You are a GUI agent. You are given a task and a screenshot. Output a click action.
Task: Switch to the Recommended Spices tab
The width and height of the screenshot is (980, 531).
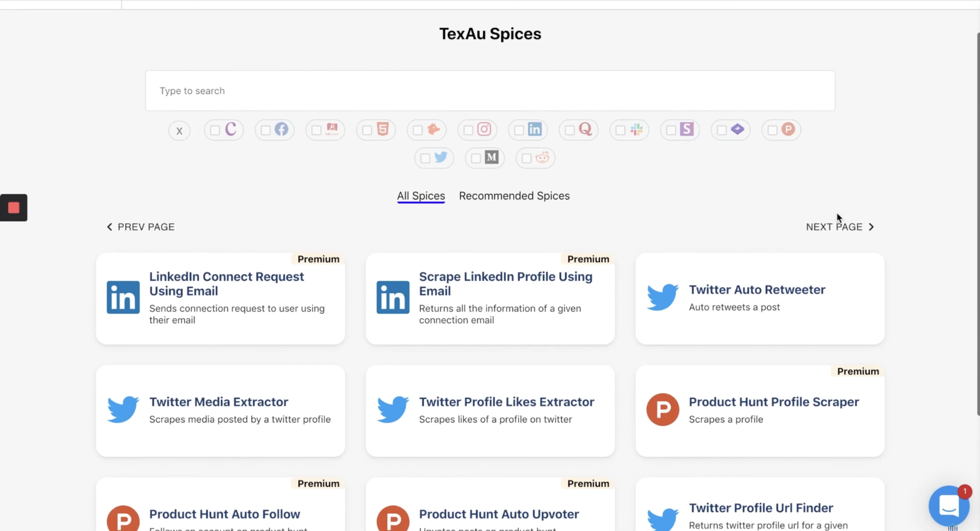click(x=514, y=196)
